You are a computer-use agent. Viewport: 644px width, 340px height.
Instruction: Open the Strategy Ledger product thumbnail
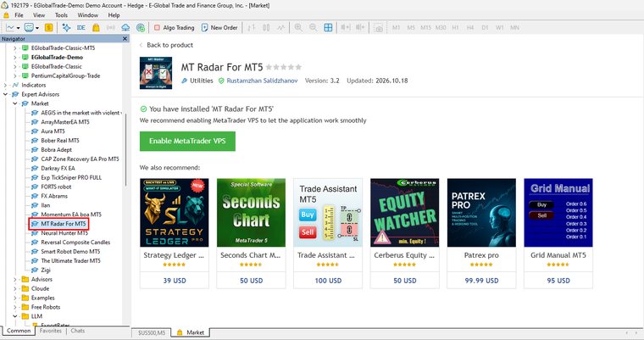pyautogui.click(x=175, y=213)
